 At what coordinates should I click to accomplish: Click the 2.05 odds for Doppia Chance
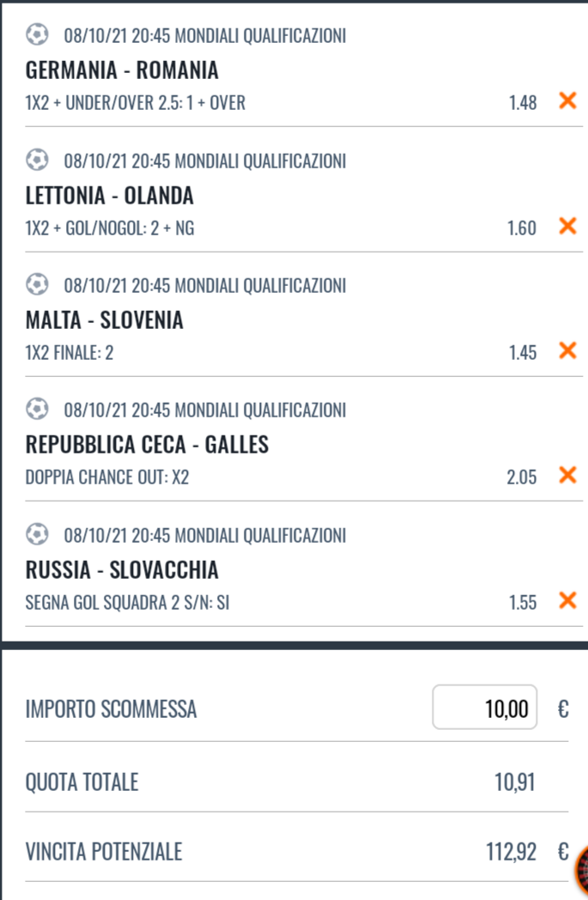click(521, 477)
